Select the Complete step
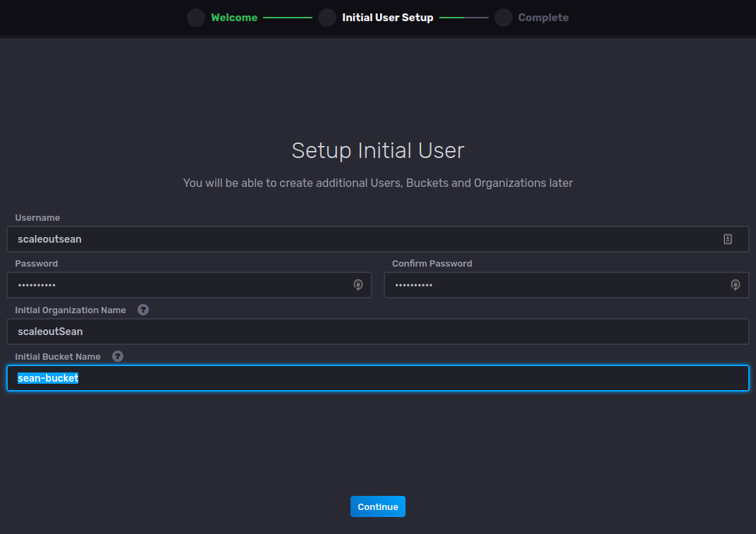 [x=543, y=18]
